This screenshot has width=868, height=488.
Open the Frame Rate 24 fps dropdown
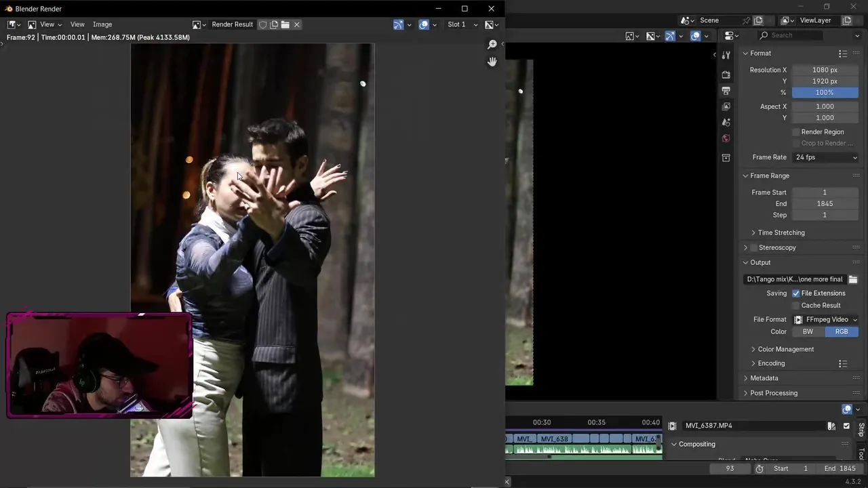tap(825, 157)
